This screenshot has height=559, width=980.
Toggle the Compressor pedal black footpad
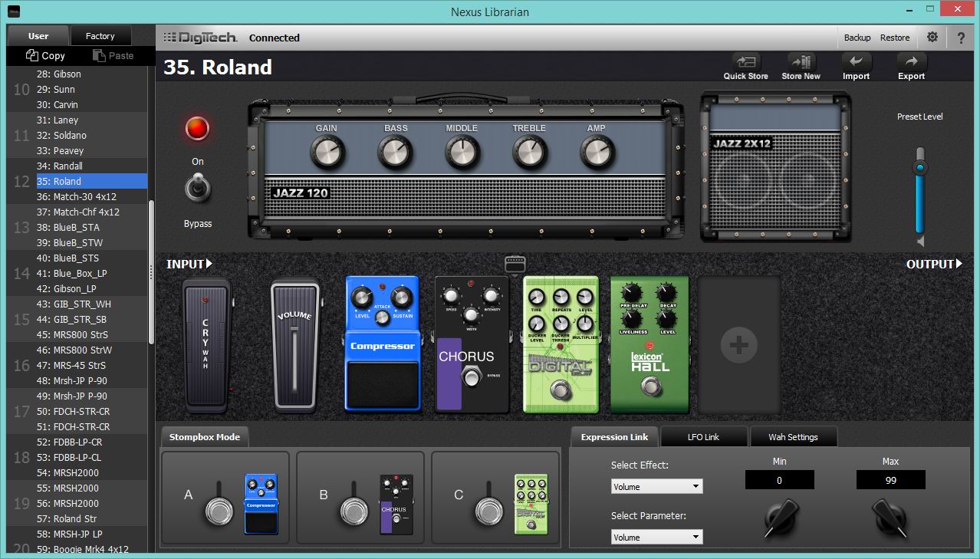point(383,385)
